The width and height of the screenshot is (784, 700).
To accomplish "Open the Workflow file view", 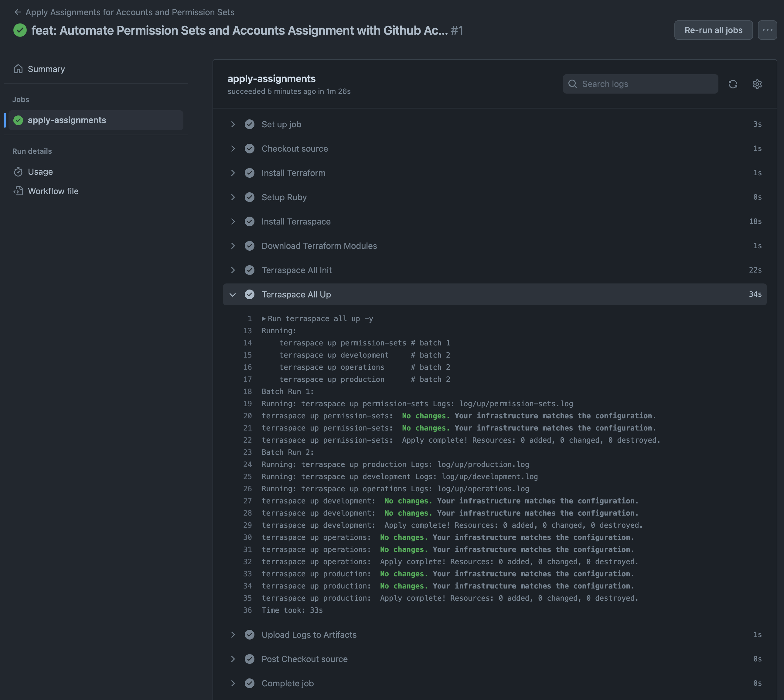I will pyautogui.click(x=53, y=191).
